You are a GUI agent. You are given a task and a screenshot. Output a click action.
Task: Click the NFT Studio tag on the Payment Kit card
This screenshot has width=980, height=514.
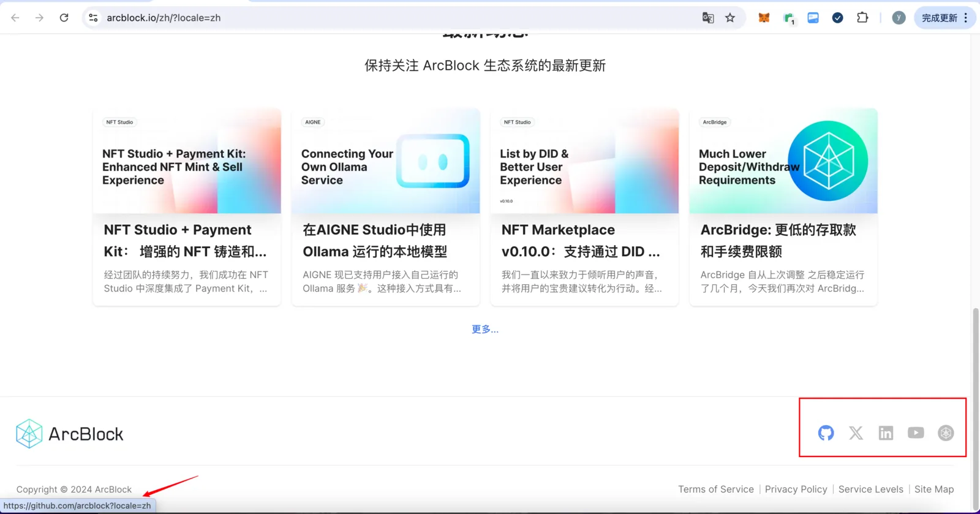tap(119, 122)
